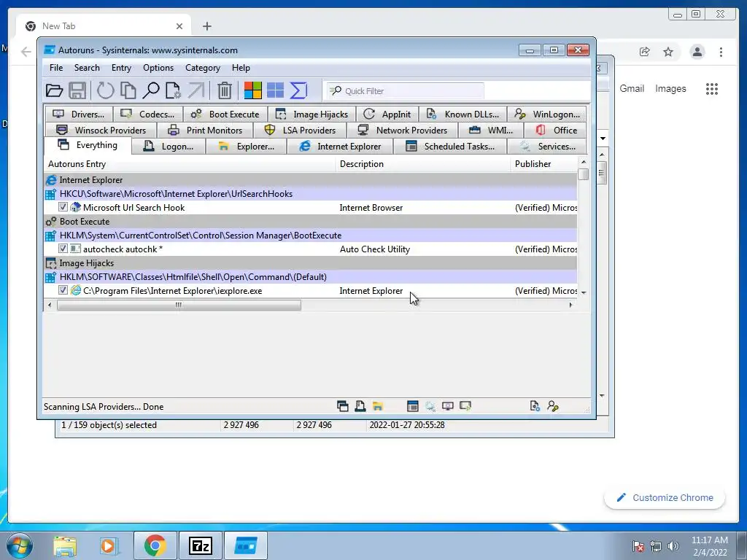Click the Windows Start button
The height and width of the screenshot is (560, 747).
click(x=20, y=545)
